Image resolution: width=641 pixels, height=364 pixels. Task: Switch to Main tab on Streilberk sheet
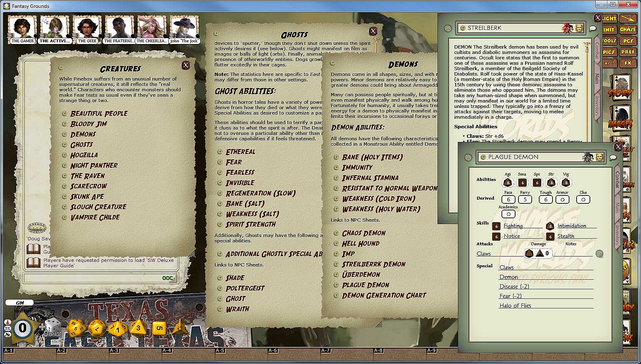click(x=597, y=78)
